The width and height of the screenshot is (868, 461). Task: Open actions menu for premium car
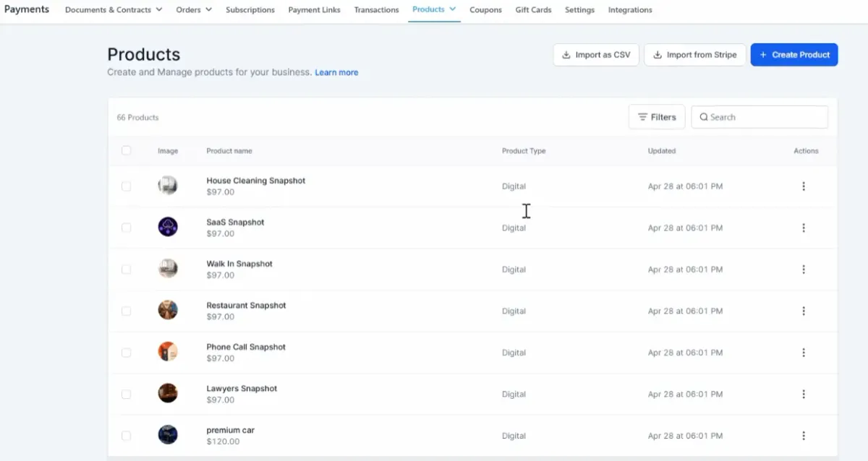point(804,436)
